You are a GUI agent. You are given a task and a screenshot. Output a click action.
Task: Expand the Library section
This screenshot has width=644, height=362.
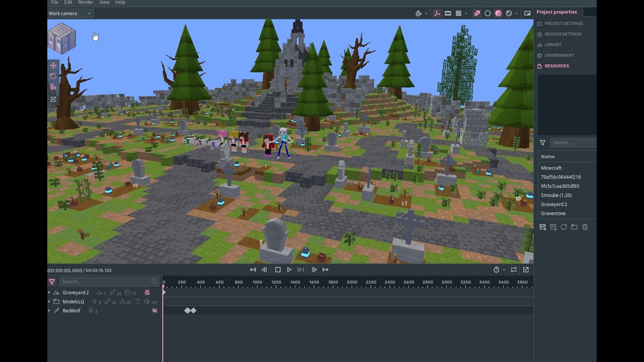[553, 45]
